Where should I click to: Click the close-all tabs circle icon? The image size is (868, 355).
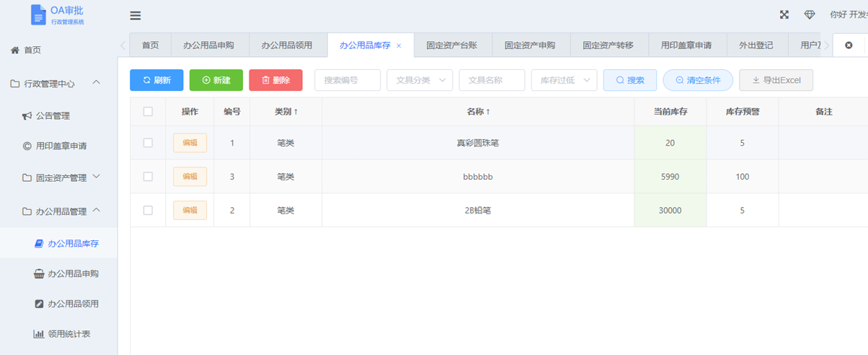pyautogui.click(x=849, y=45)
